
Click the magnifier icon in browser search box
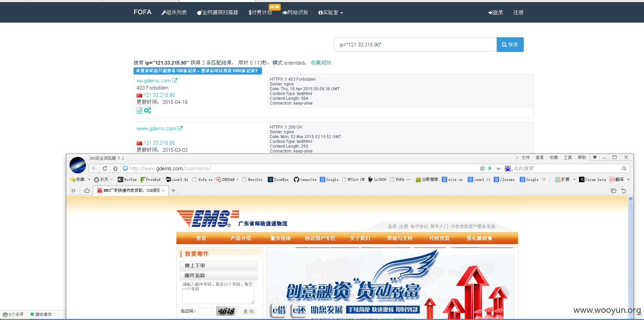624,168
